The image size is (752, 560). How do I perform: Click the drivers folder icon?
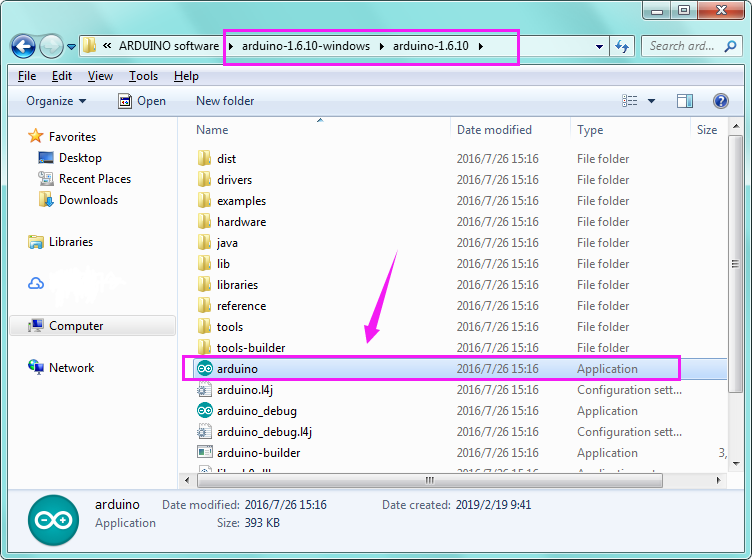point(204,179)
